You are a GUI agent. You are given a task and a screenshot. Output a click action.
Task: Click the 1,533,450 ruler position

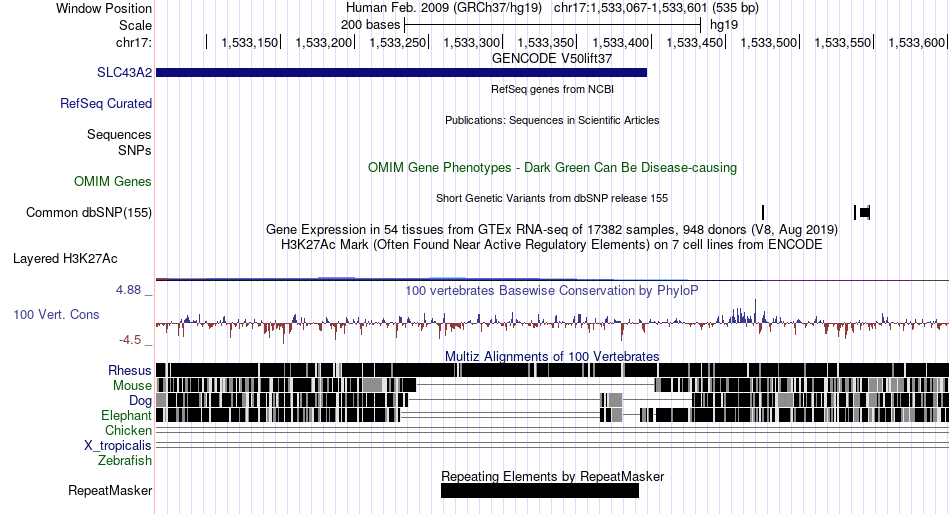694,42
